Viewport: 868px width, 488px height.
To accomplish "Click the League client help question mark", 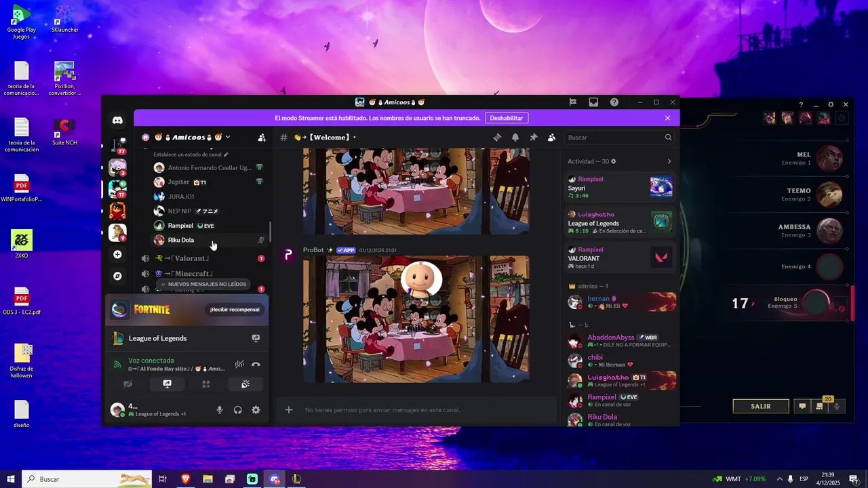I will click(x=801, y=104).
